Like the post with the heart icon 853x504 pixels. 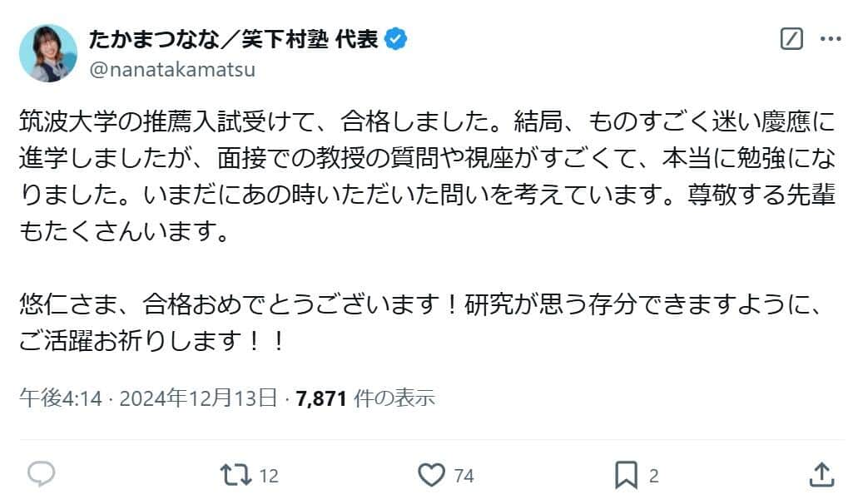[431, 475]
